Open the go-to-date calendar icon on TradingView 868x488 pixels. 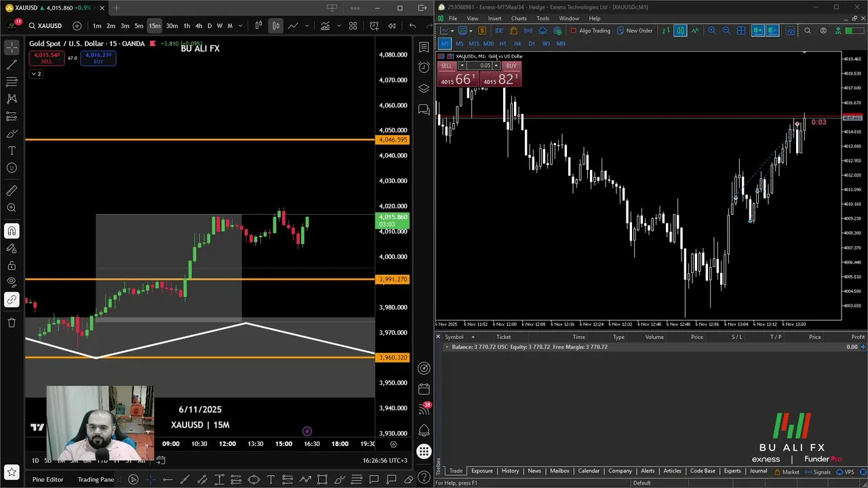161,460
